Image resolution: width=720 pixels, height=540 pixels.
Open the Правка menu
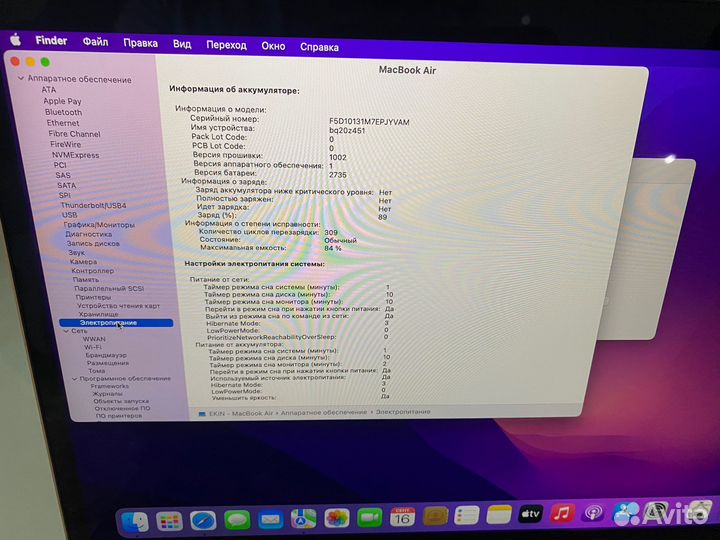pos(141,43)
